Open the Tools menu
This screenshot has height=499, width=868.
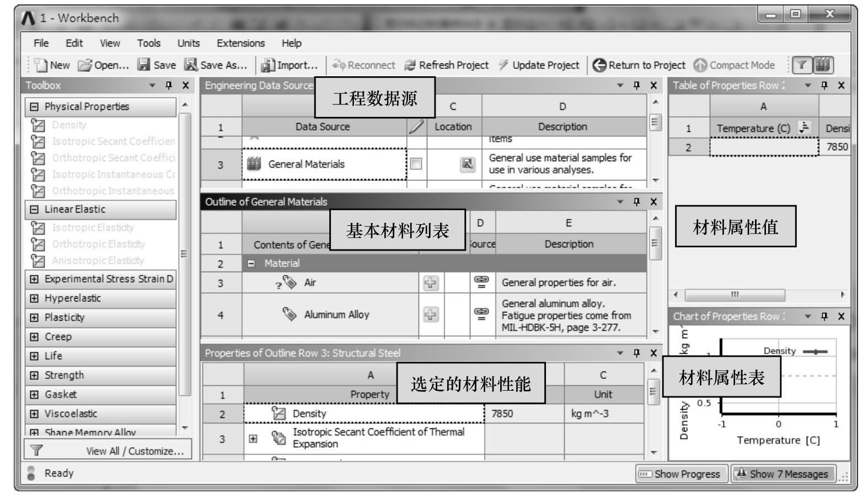point(149,43)
